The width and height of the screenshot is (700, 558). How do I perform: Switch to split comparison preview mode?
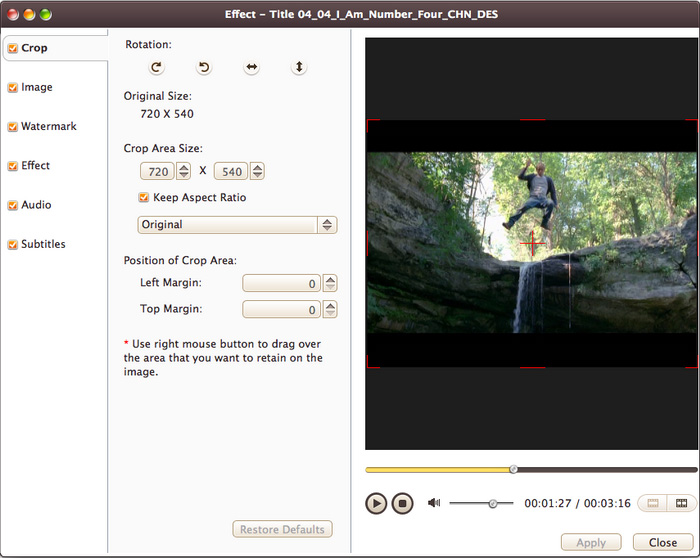(x=682, y=503)
